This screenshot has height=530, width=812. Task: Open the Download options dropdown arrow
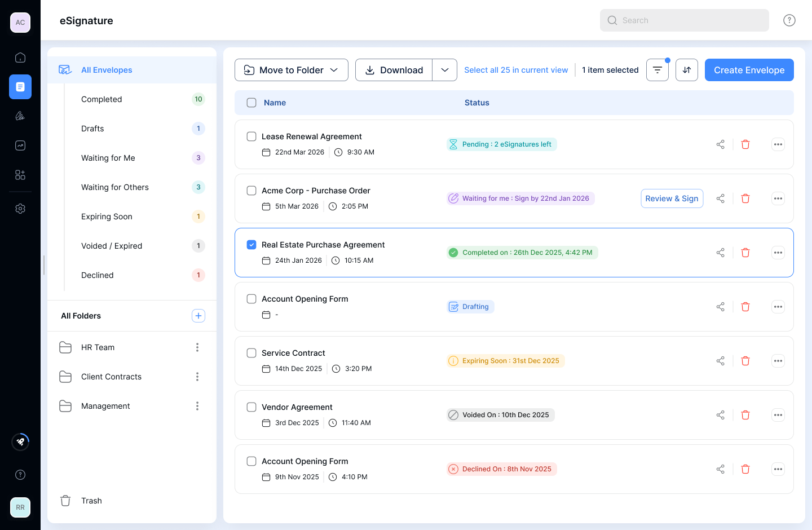445,70
